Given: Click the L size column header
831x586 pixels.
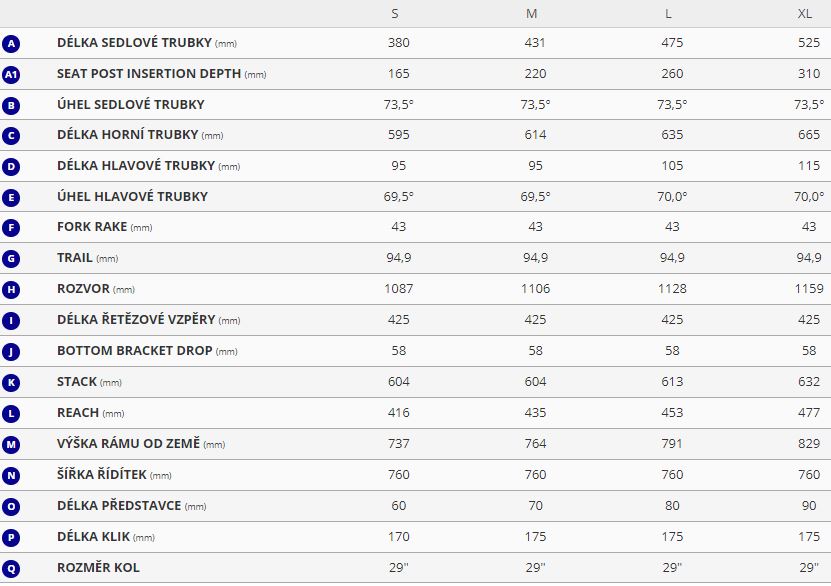Looking at the screenshot, I should pos(668,14).
